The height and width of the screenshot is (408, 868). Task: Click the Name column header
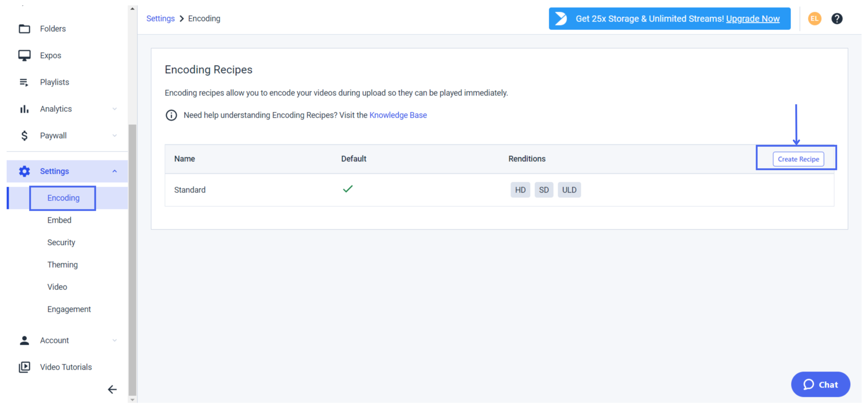(184, 159)
